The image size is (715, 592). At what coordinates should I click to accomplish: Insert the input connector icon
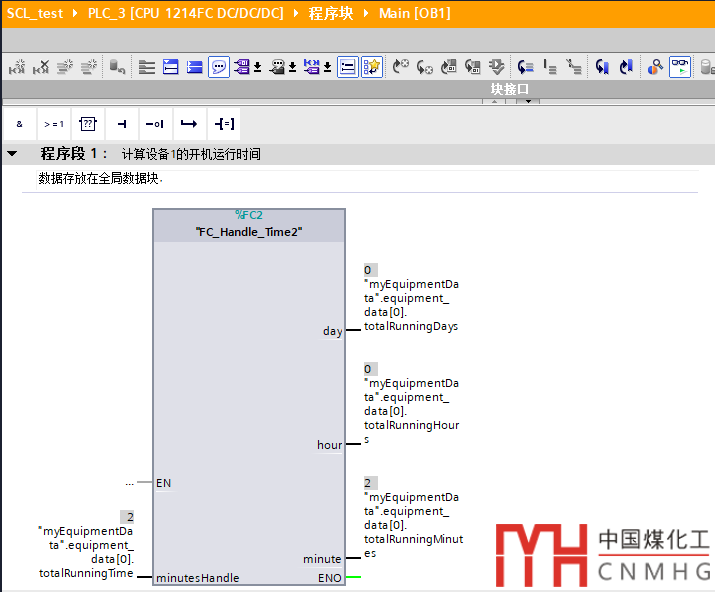121,124
